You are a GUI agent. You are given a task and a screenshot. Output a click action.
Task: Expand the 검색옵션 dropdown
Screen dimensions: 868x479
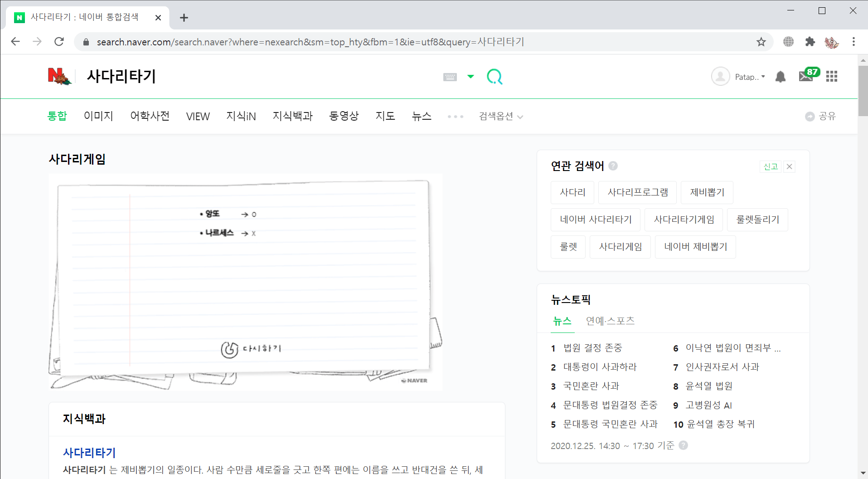[x=501, y=117]
